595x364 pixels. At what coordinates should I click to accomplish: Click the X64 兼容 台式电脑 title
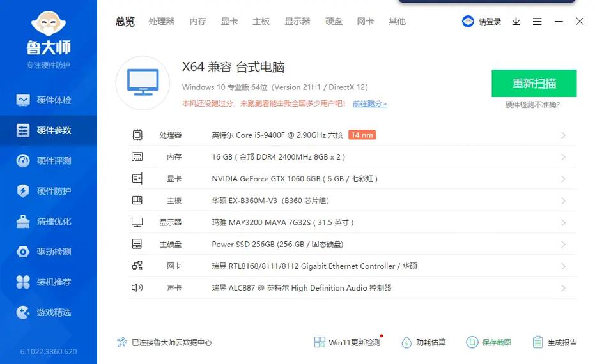[233, 67]
